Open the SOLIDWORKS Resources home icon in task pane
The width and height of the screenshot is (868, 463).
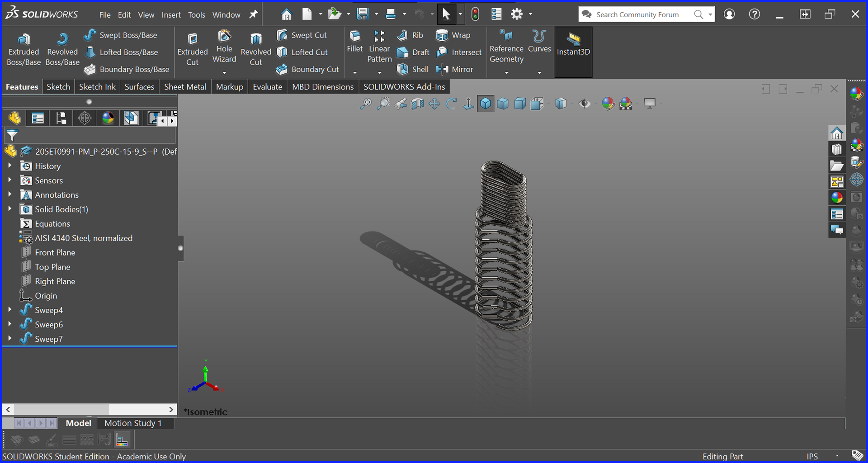[x=837, y=133]
